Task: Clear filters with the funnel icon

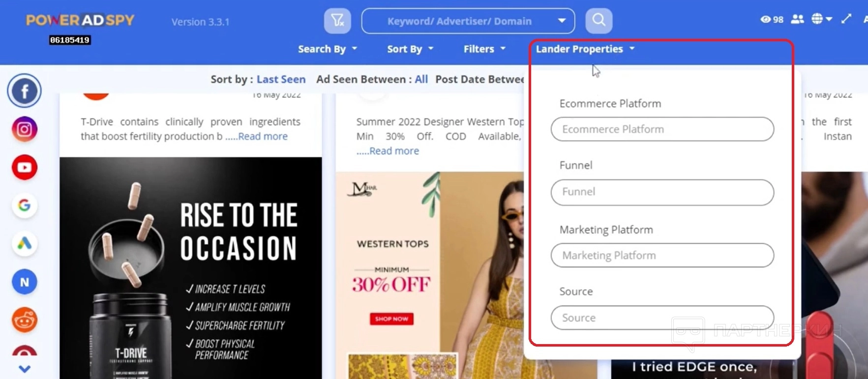Action: [337, 21]
